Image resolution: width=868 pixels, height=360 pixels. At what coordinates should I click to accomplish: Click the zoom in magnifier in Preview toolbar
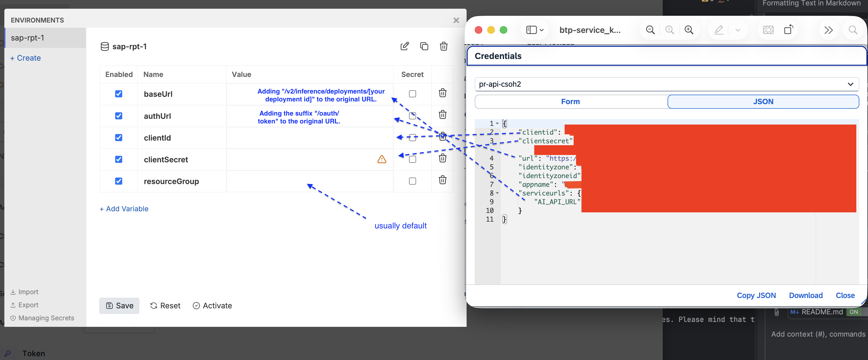point(689,30)
